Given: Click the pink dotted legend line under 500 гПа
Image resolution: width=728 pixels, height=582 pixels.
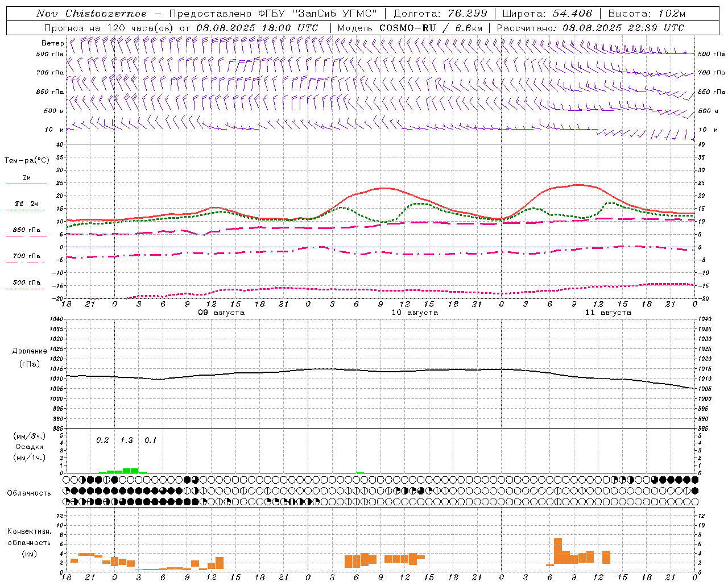Looking at the screenshot, I should [25, 289].
